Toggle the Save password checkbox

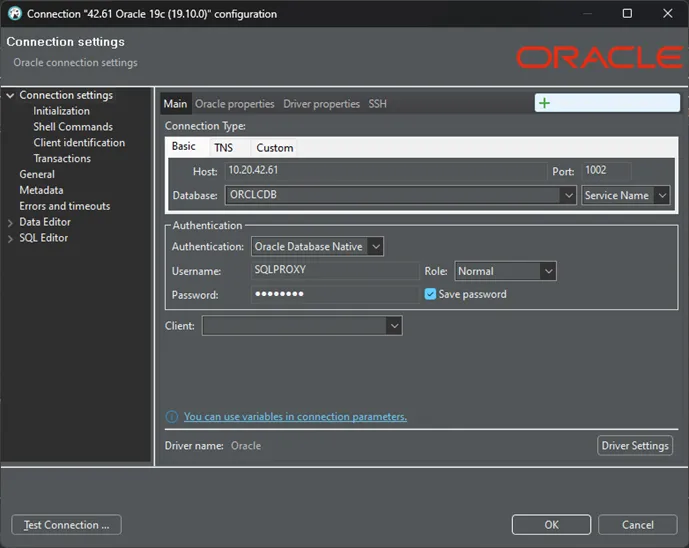click(430, 294)
